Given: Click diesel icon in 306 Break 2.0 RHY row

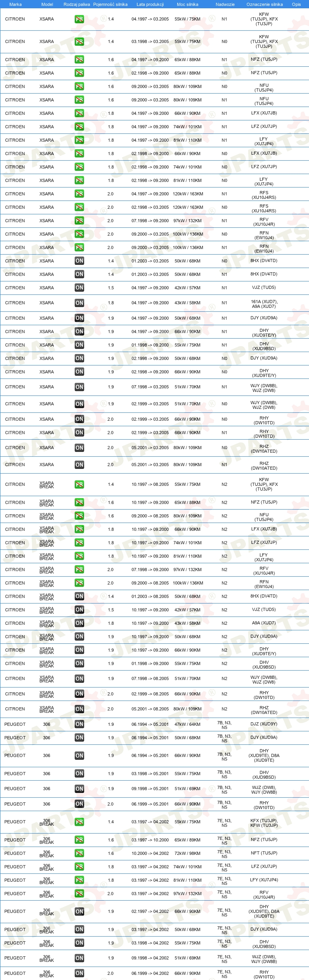Looking at the screenshot, I should [x=79, y=973].
